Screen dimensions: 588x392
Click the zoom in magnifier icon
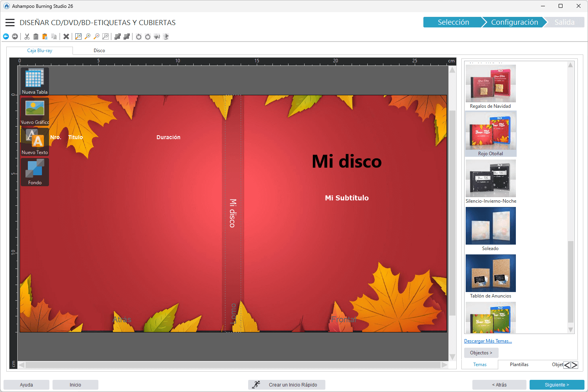point(88,36)
